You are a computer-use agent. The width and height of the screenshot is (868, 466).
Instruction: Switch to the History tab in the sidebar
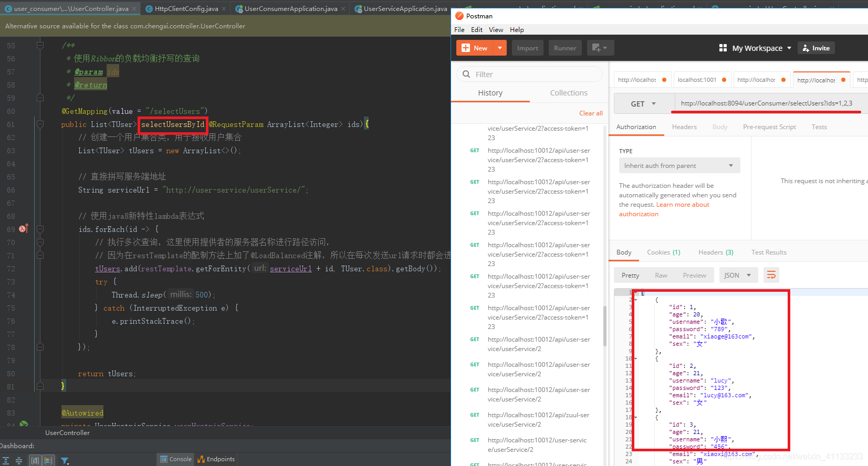pos(490,93)
